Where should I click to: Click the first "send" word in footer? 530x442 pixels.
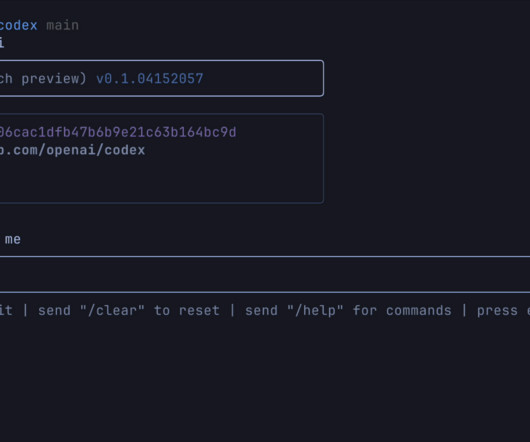pyautogui.click(x=54, y=311)
